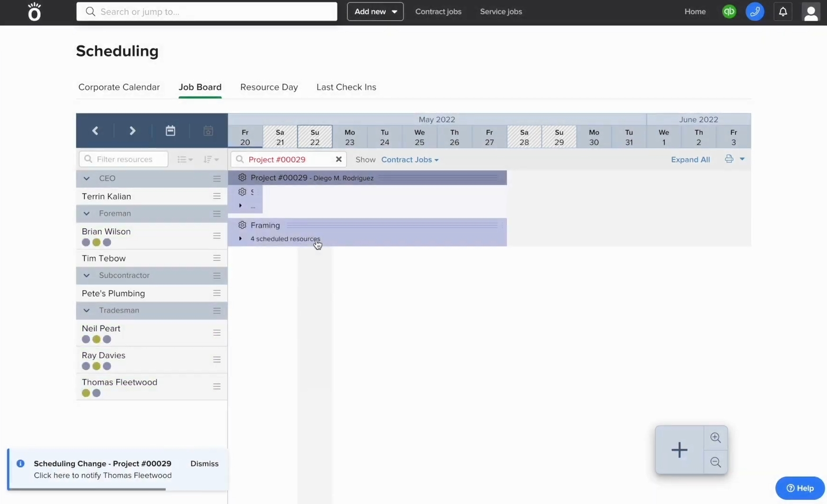This screenshot has width=827, height=504.
Task: Open the Last Check Ins tab
Action: point(346,87)
